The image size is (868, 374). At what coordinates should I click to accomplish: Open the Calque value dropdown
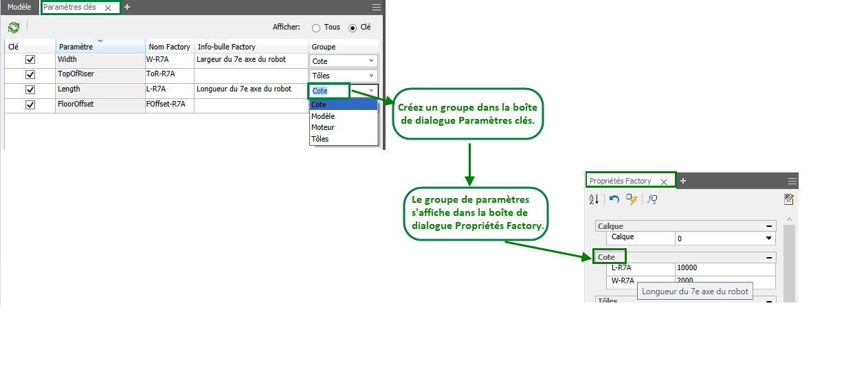[769, 239]
